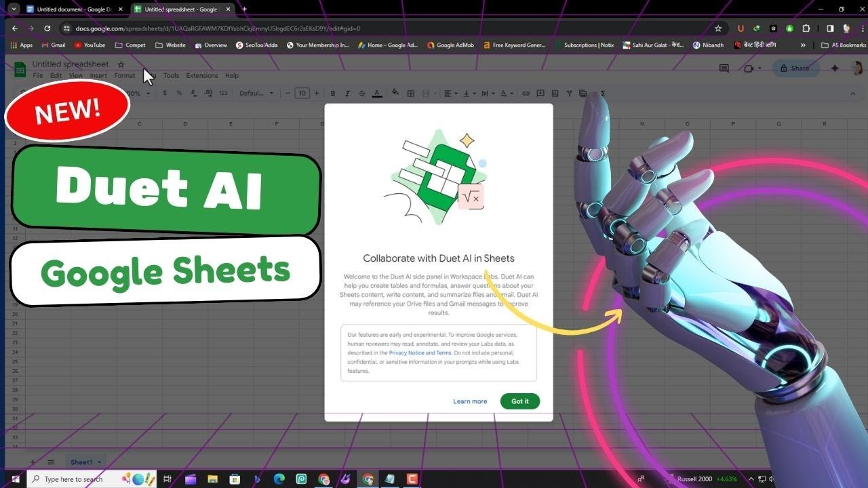Reload the page
Screen dimensions: 868x488
point(47,28)
